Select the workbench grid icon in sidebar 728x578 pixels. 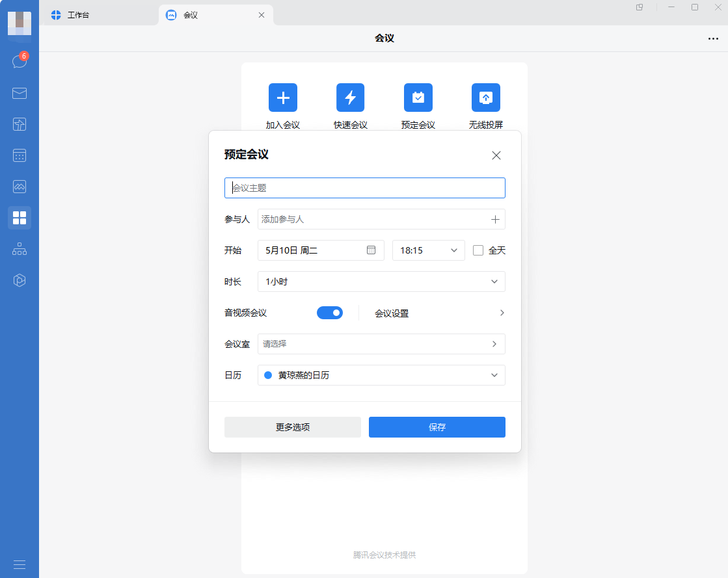20,218
